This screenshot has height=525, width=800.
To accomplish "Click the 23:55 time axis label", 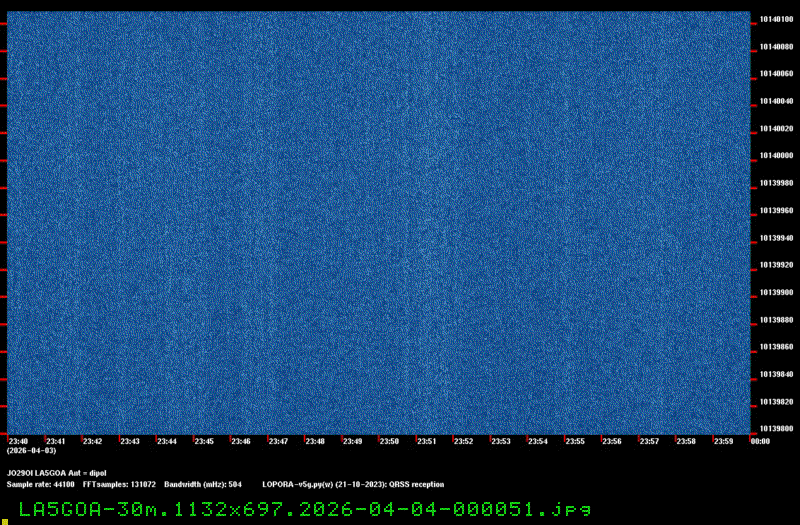I will (575, 441).
